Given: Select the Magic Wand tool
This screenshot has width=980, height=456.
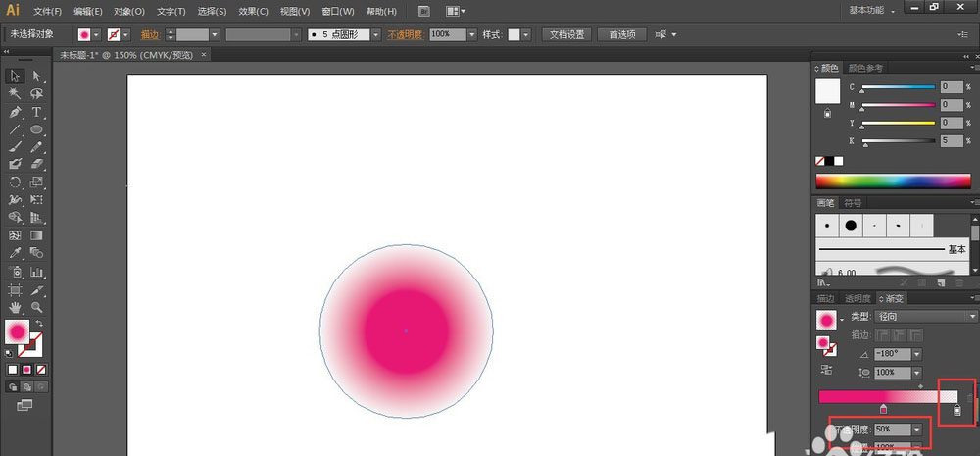Looking at the screenshot, I should coord(16,94).
